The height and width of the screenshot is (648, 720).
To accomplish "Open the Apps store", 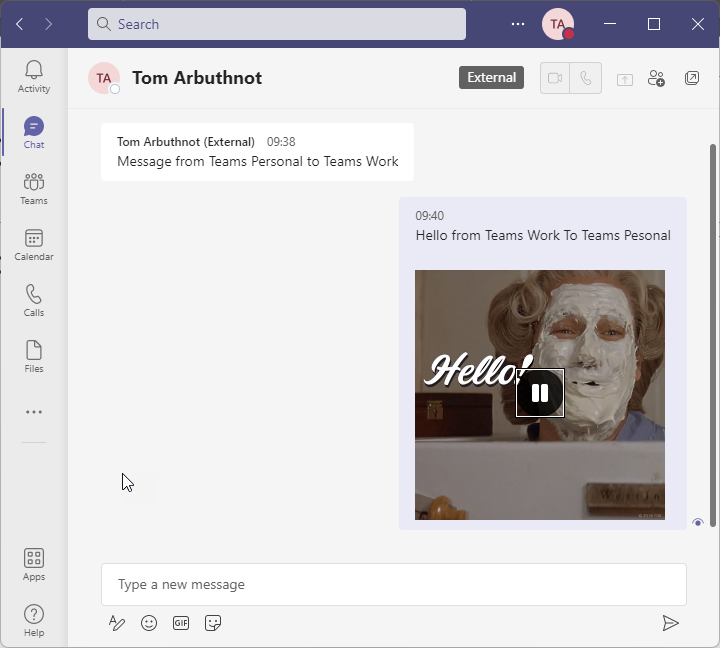I will (x=34, y=564).
